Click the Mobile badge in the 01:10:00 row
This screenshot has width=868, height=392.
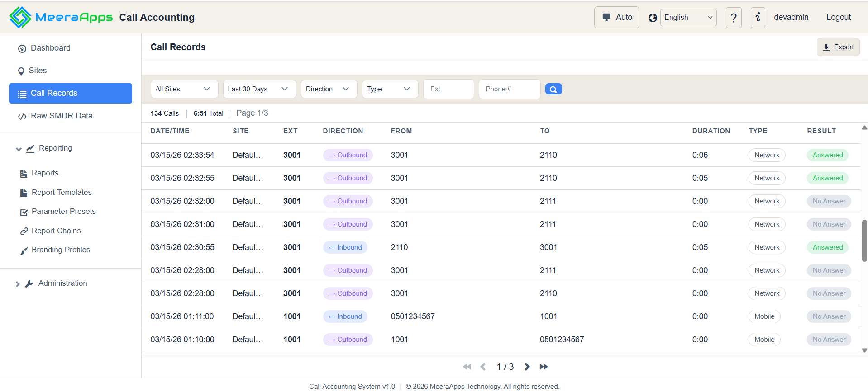tap(764, 340)
